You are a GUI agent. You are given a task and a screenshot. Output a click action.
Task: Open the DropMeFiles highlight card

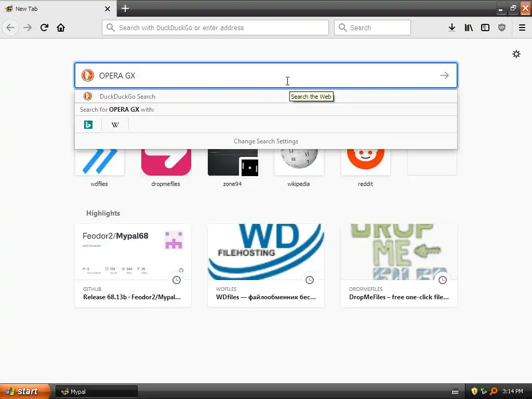399,265
